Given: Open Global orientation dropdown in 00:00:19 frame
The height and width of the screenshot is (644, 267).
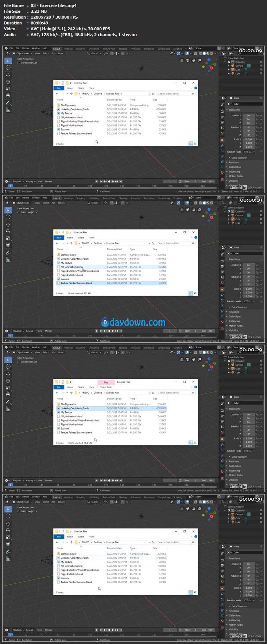Looking at the screenshot, I should point(94,203).
